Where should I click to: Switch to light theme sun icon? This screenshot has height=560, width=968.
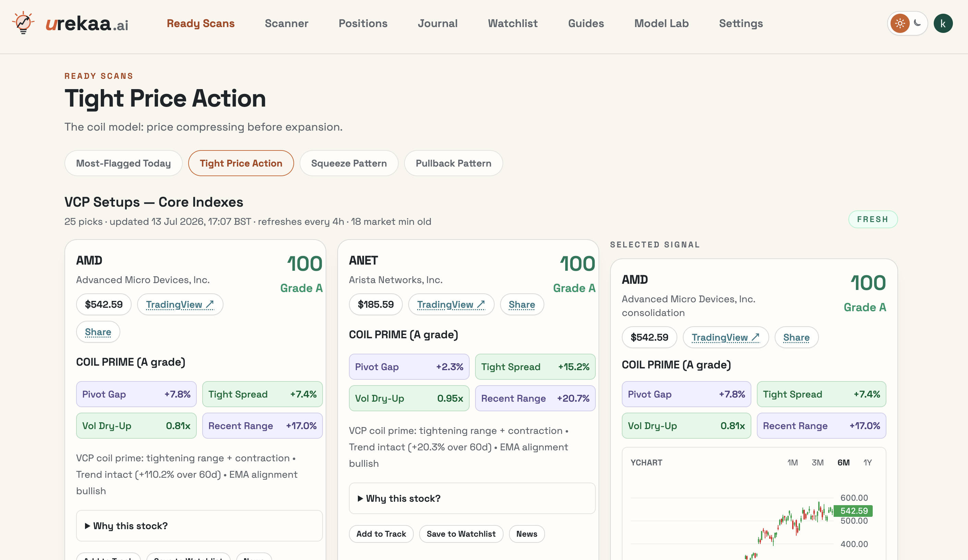pos(900,23)
